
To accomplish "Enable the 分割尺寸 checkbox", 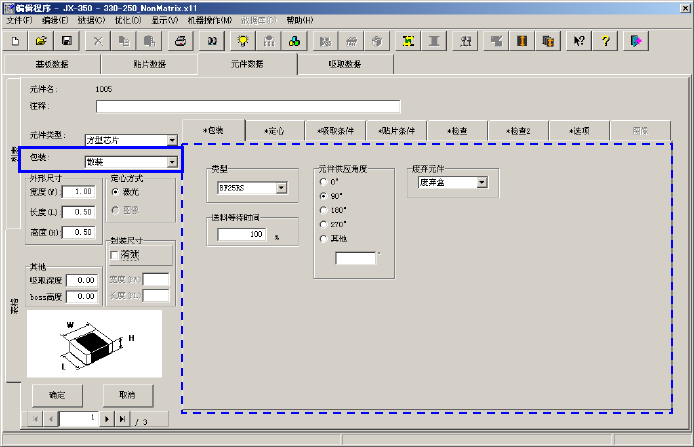I will pos(113,255).
